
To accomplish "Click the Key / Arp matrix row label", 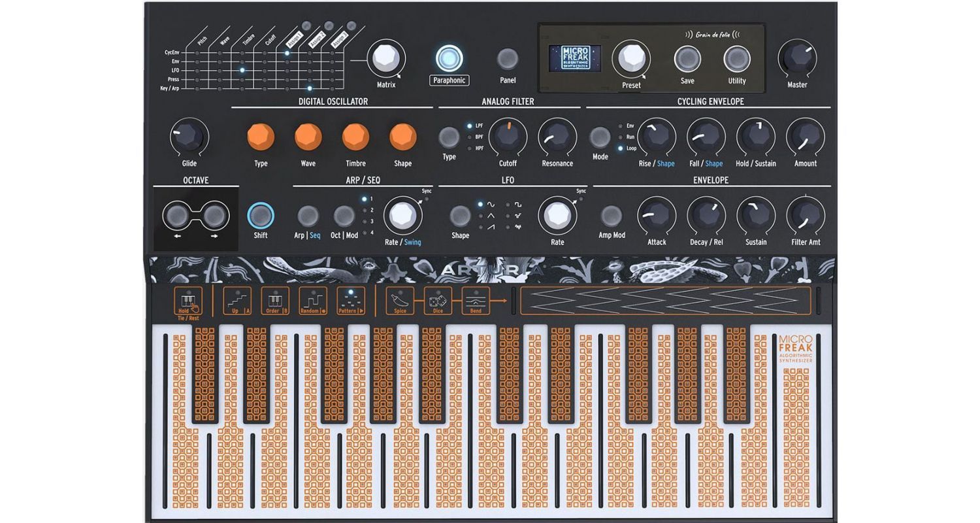I will tap(170, 88).
